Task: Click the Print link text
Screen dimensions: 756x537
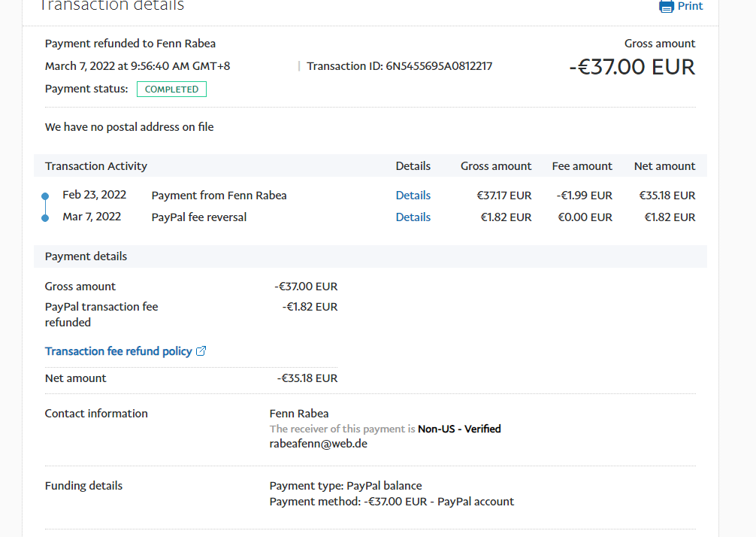Action: coord(690,6)
